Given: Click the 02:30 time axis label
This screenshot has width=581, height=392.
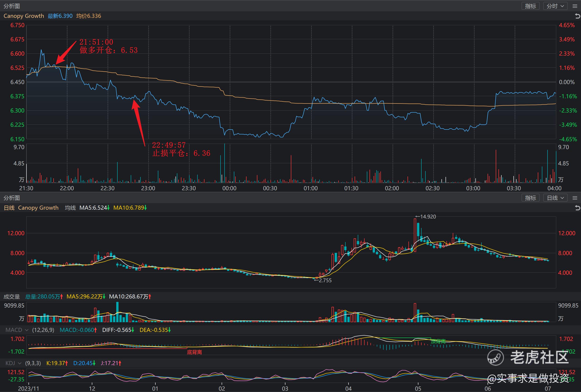Looking at the screenshot, I should pos(432,188).
